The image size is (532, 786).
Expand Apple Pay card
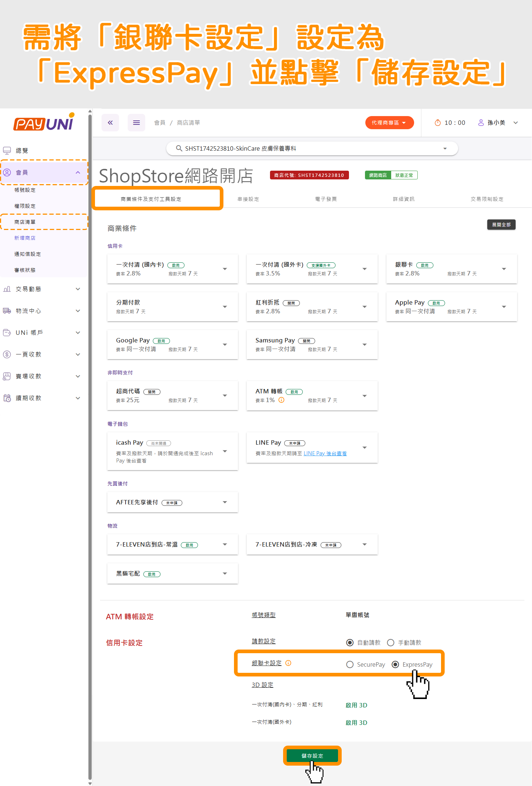504,307
